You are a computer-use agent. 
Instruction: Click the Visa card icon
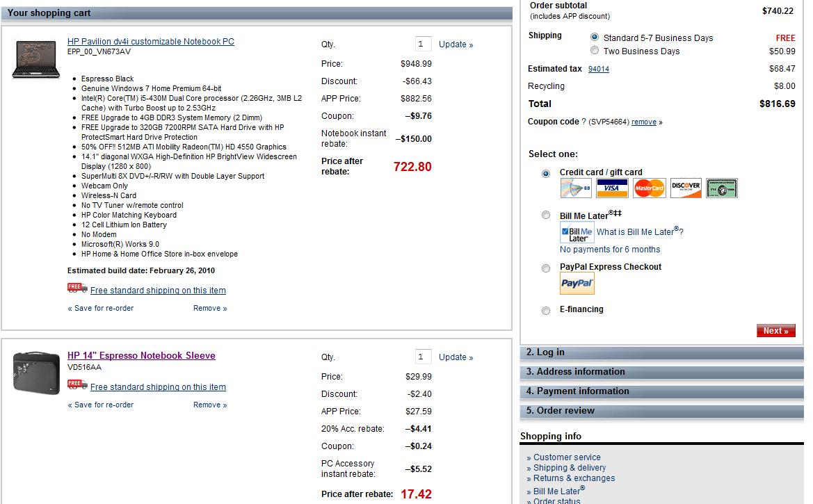pos(612,188)
